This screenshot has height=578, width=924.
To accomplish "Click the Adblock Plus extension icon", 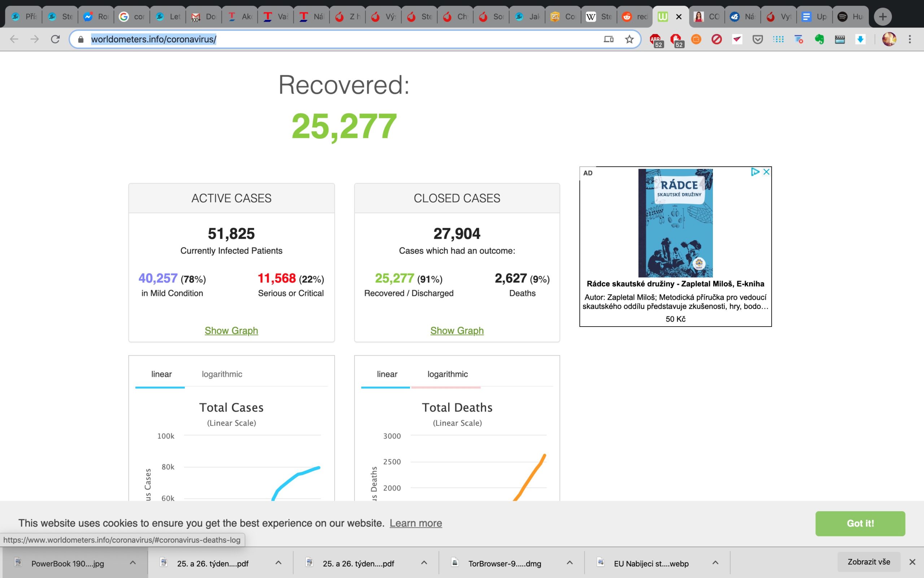I will click(x=655, y=39).
